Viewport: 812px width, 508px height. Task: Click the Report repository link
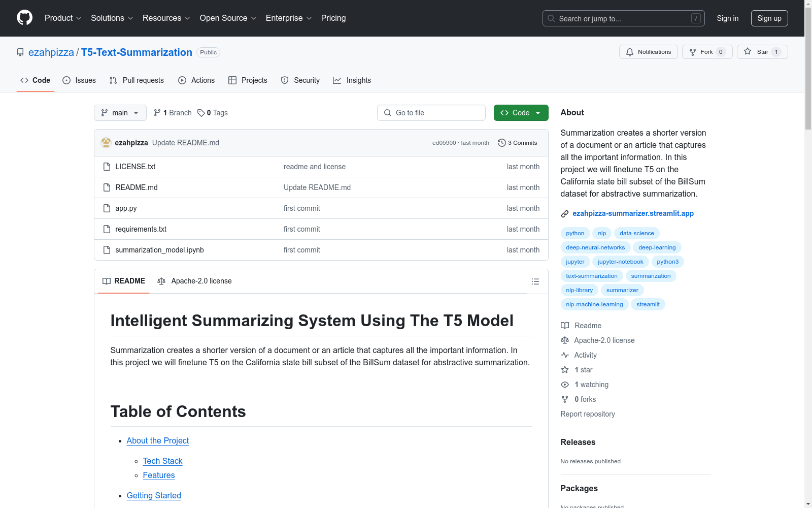(588, 414)
